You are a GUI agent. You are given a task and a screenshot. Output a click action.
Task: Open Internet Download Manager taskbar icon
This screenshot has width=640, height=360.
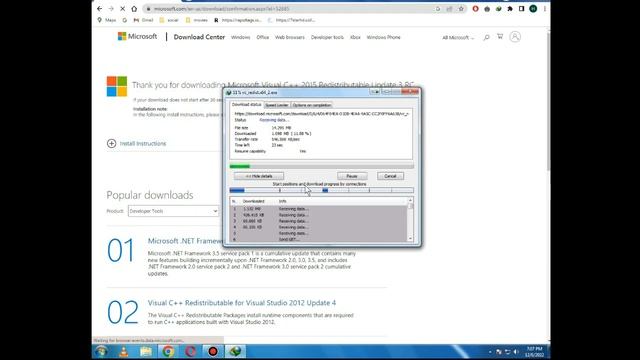point(235,351)
